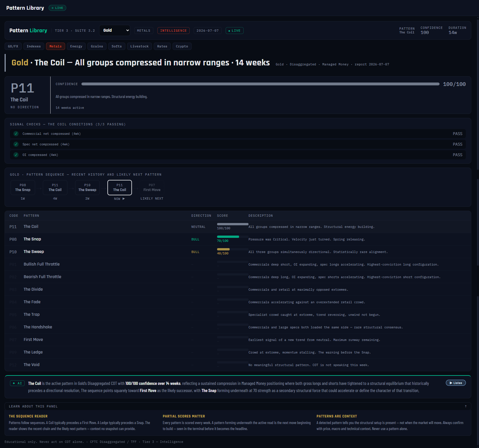Click the NOW play arrow marker
Screen dimensions: 479x448
(x=124, y=199)
